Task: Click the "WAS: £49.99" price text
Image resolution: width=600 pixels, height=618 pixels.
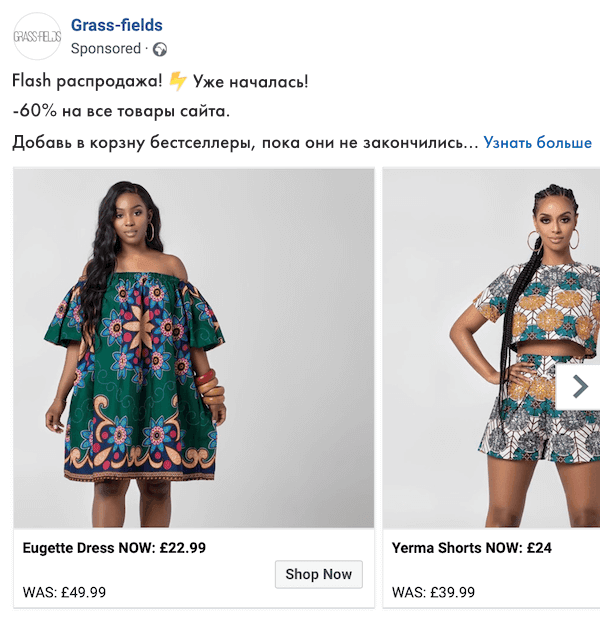Action: point(64,592)
